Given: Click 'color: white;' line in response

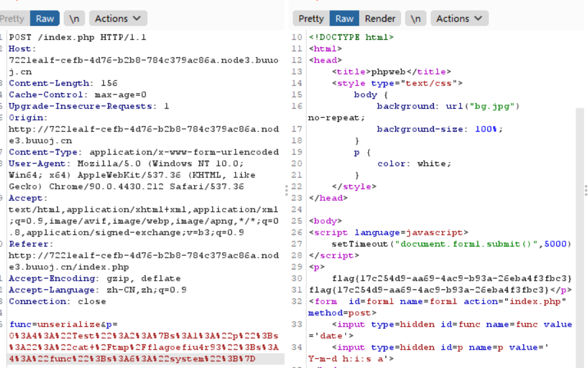Looking at the screenshot, I should click(415, 163).
